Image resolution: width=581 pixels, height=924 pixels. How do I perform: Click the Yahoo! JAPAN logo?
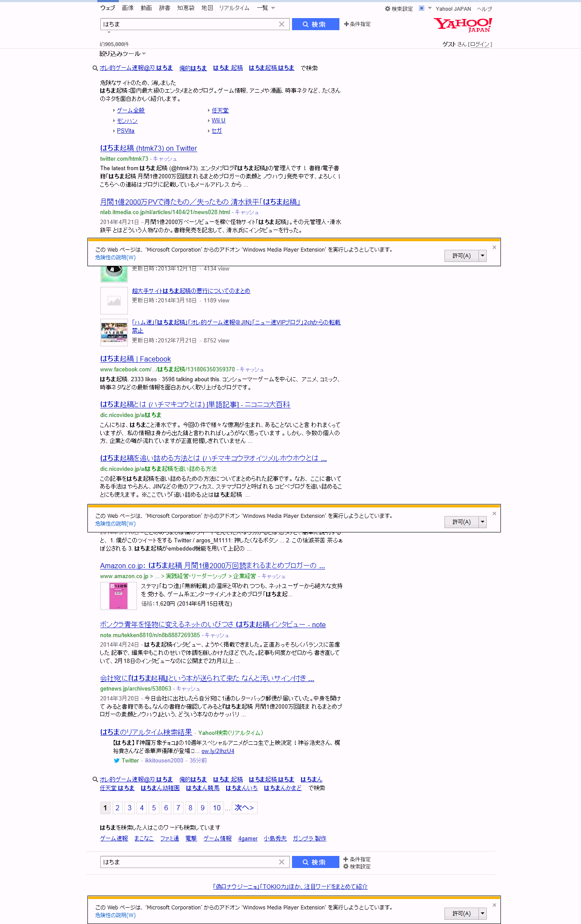coord(463,25)
